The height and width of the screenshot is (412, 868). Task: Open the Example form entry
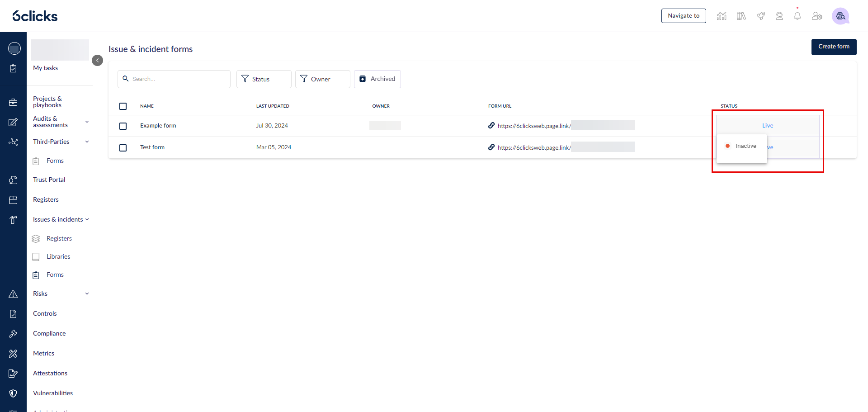pos(158,126)
